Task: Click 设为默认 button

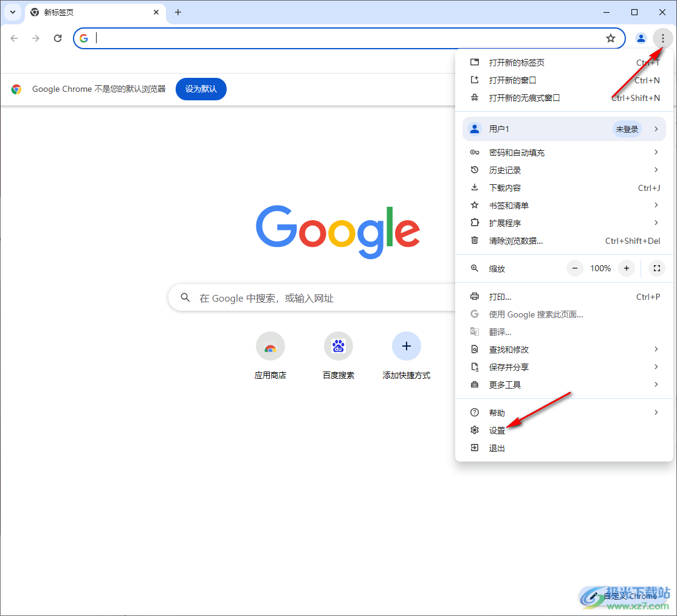Action: tap(201, 89)
